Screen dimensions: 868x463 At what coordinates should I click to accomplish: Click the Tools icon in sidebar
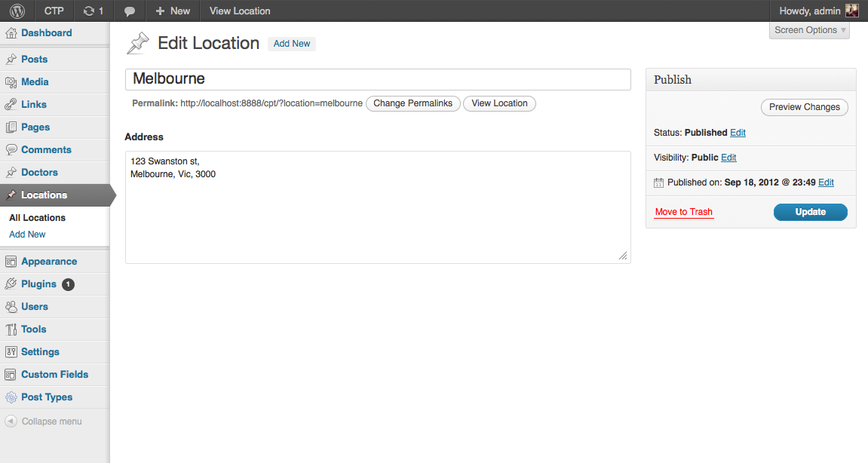click(11, 330)
